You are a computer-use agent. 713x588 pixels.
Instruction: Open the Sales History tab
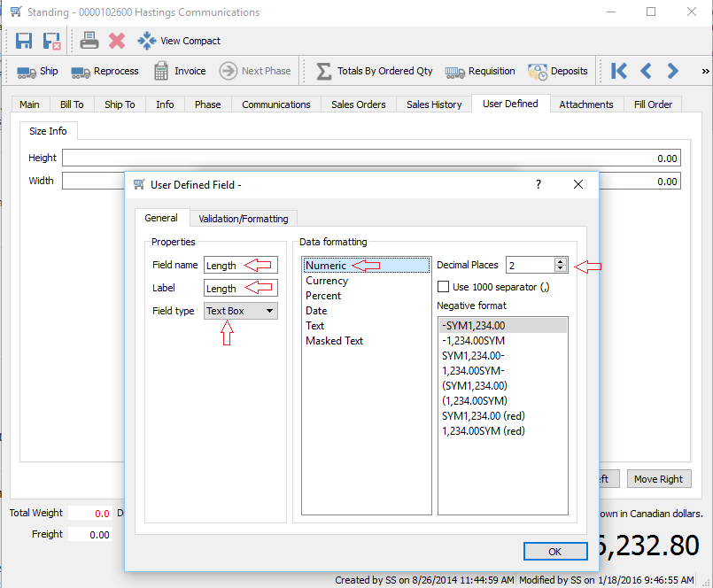pyautogui.click(x=434, y=104)
